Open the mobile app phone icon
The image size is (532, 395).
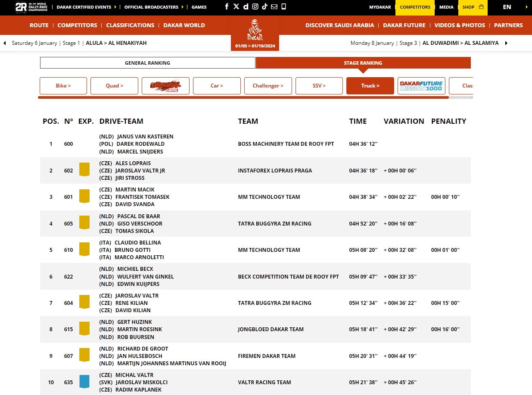coord(283,7)
